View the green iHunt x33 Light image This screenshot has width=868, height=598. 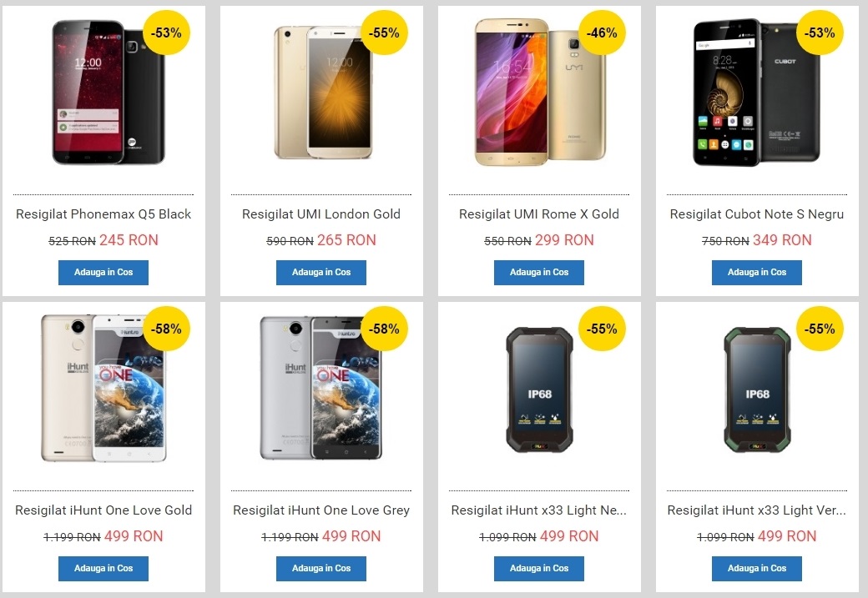pos(757,388)
